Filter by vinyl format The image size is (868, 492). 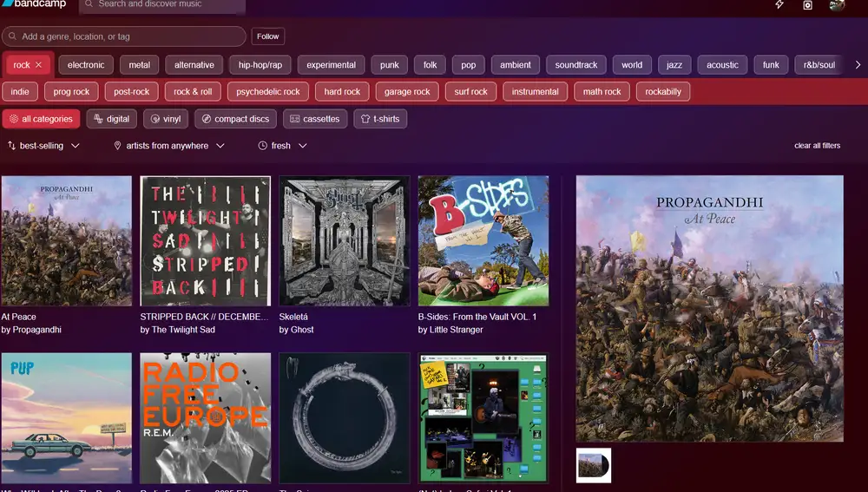click(x=165, y=119)
